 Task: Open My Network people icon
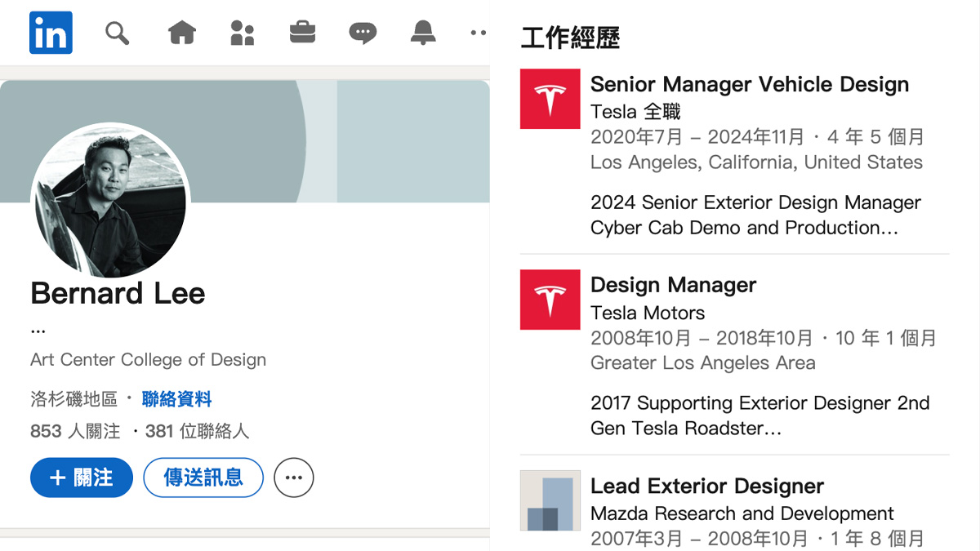243,33
